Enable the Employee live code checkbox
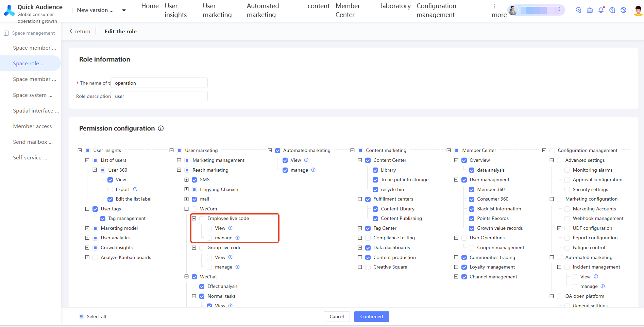This screenshot has width=644, height=327. click(202, 219)
